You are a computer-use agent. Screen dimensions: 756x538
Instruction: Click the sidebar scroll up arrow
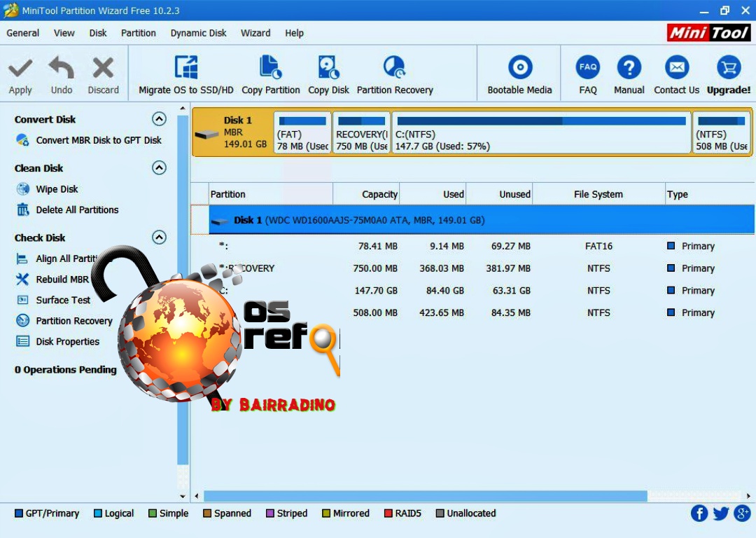[183, 109]
